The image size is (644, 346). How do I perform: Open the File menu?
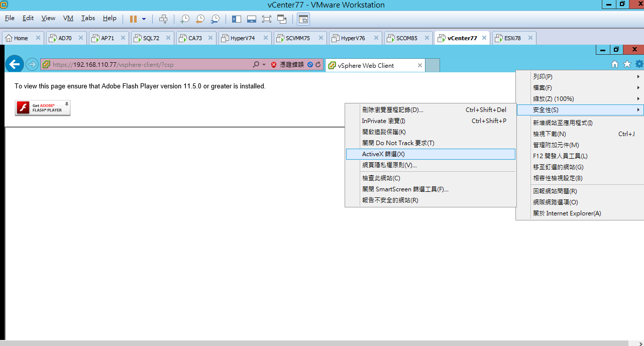click(x=10, y=18)
